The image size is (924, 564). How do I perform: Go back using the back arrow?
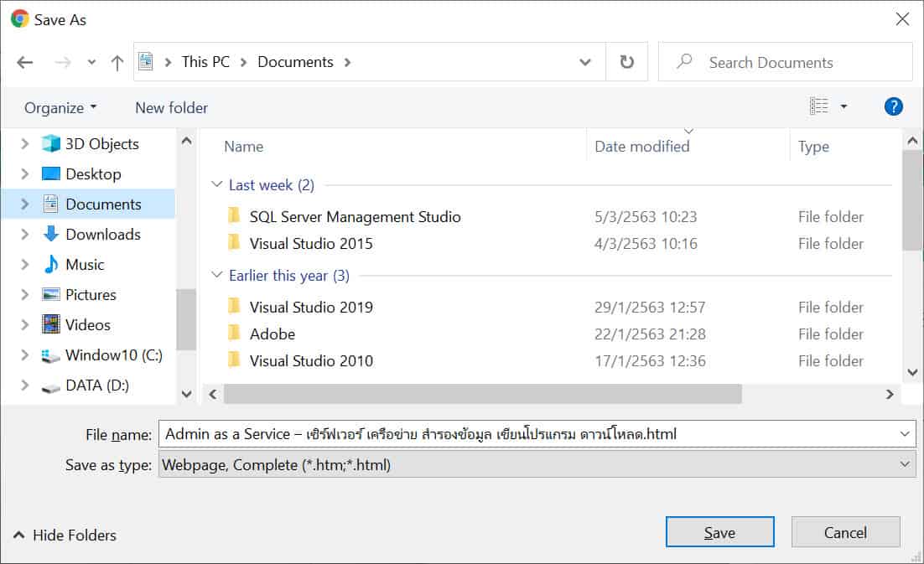25,62
